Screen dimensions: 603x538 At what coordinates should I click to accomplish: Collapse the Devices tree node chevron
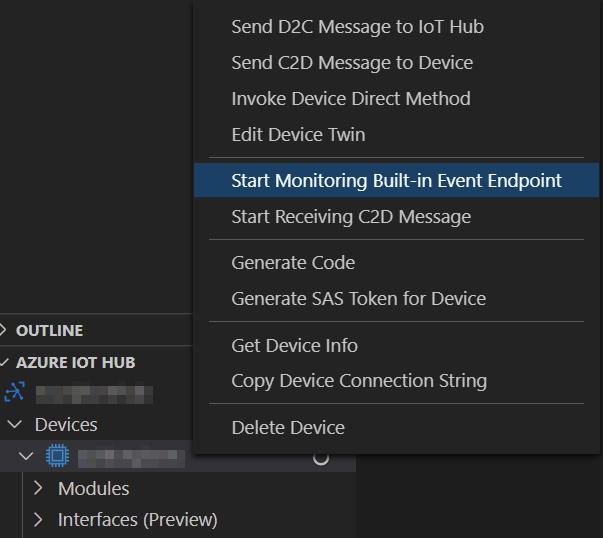[x=15, y=425]
